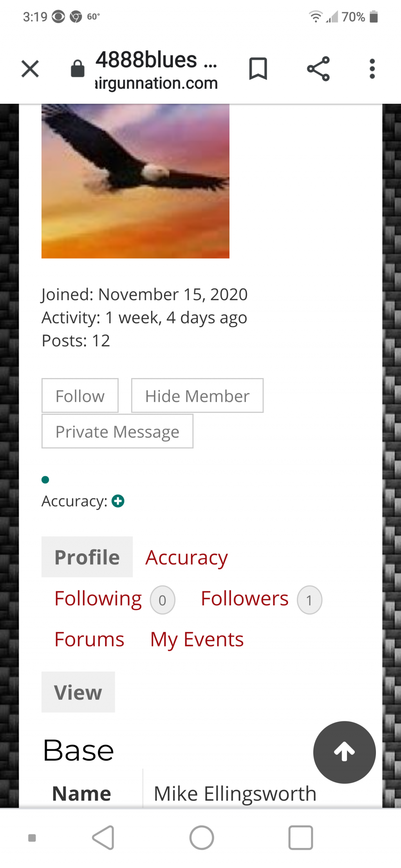401x868 pixels.
Task: Click the Hide Member button
Action: pos(197,396)
